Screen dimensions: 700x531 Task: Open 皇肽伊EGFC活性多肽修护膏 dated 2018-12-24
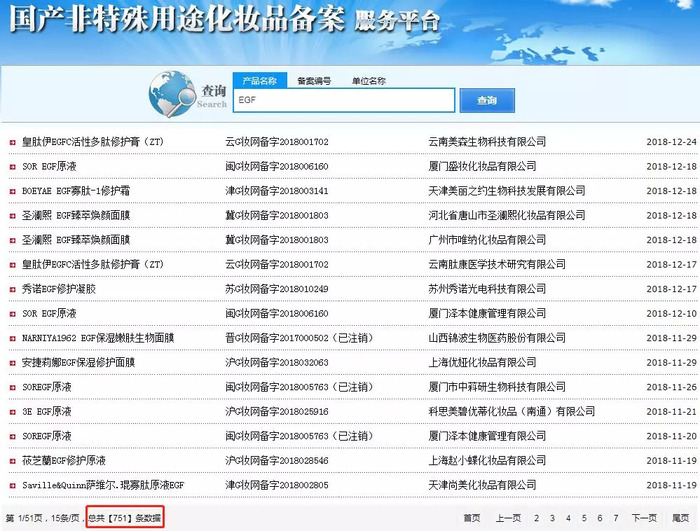[93, 142]
